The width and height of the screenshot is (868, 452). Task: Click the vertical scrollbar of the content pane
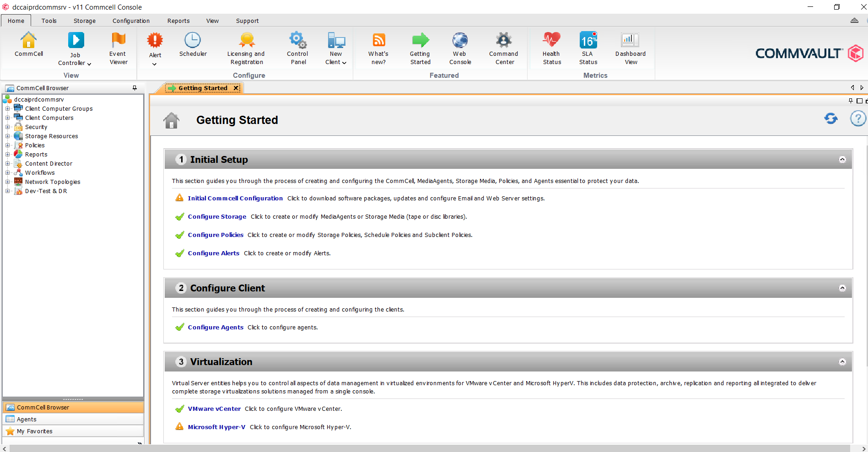click(x=867, y=256)
